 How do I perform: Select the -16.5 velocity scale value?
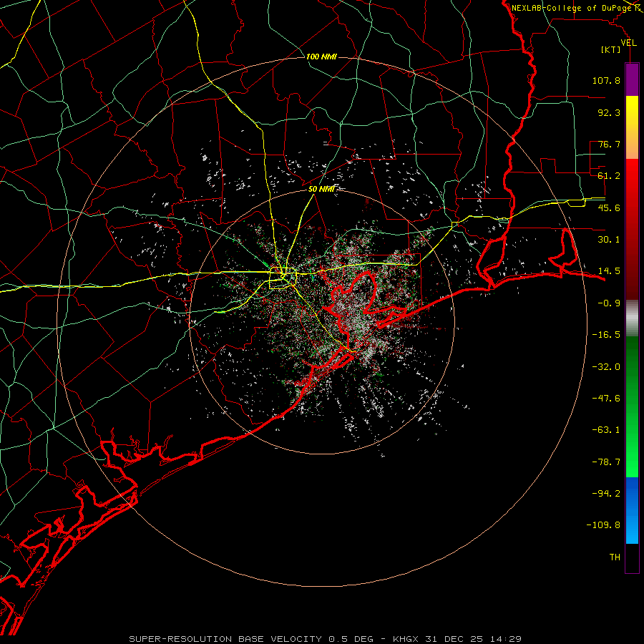pyautogui.click(x=606, y=335)
